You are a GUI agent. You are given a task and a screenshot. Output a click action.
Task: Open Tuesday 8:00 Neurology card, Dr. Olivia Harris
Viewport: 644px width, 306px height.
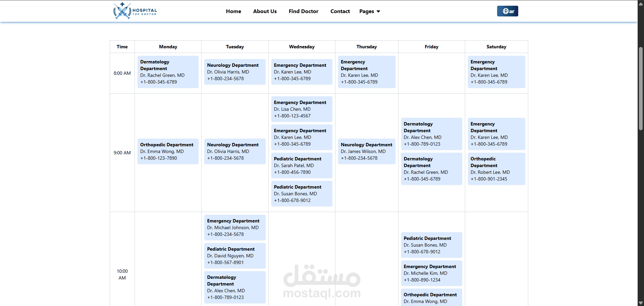(235, 72)
